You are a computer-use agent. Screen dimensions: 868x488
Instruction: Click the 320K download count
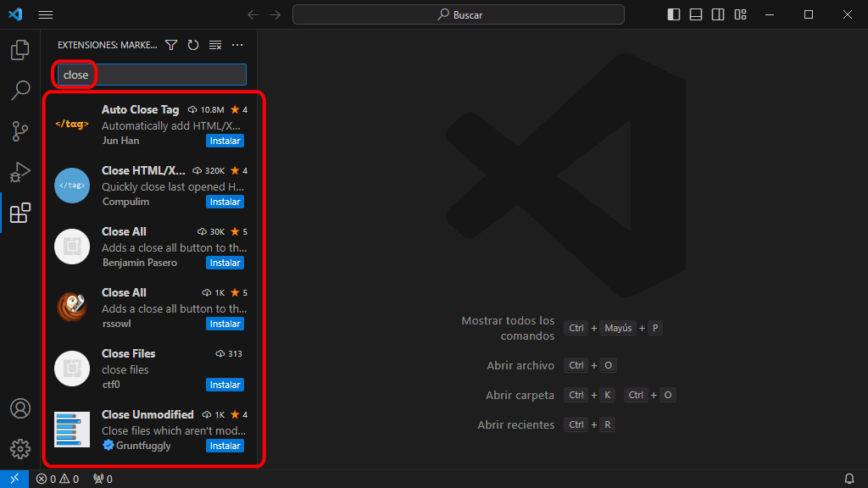point(209,170)
